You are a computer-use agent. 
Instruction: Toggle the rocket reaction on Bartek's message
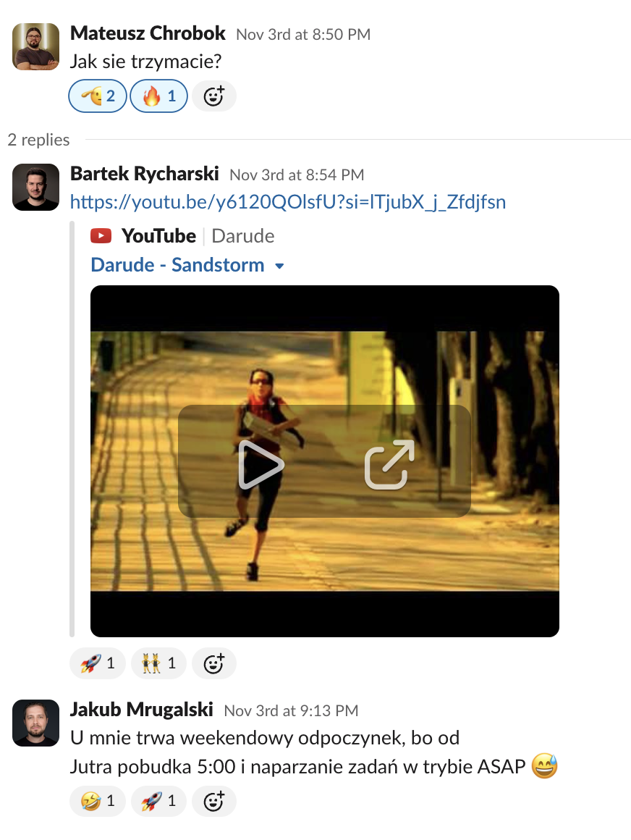98,663
